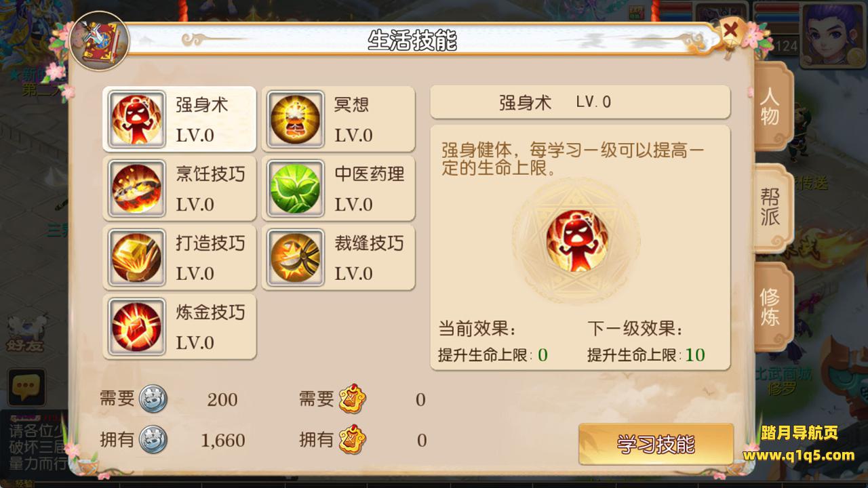Click the 强身术 LV.0 title bar

pyautogui.click(x=580, y=102)
